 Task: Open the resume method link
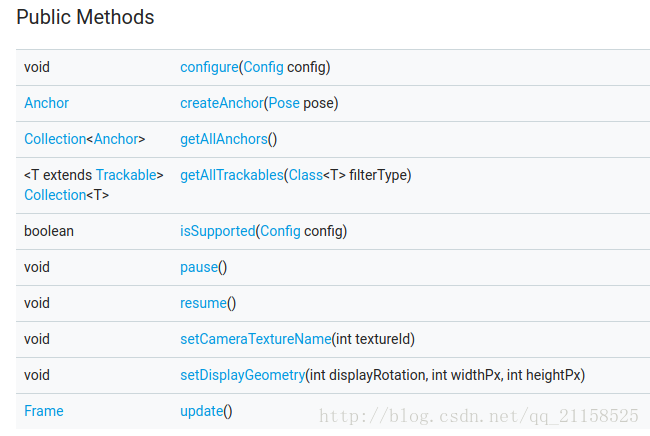pyautogui.click(x=204, y=303)
